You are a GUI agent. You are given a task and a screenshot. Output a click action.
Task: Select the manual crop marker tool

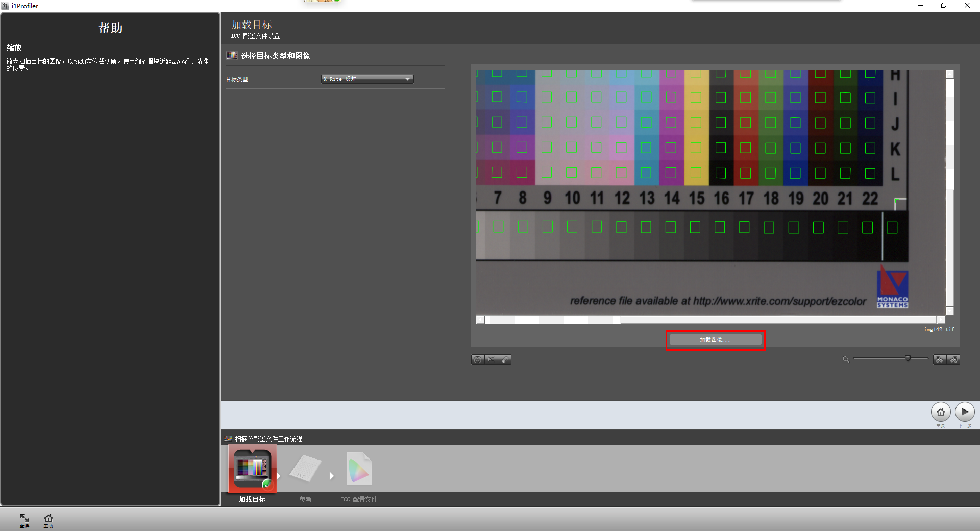pyautogui.click(x=491, y=360)
